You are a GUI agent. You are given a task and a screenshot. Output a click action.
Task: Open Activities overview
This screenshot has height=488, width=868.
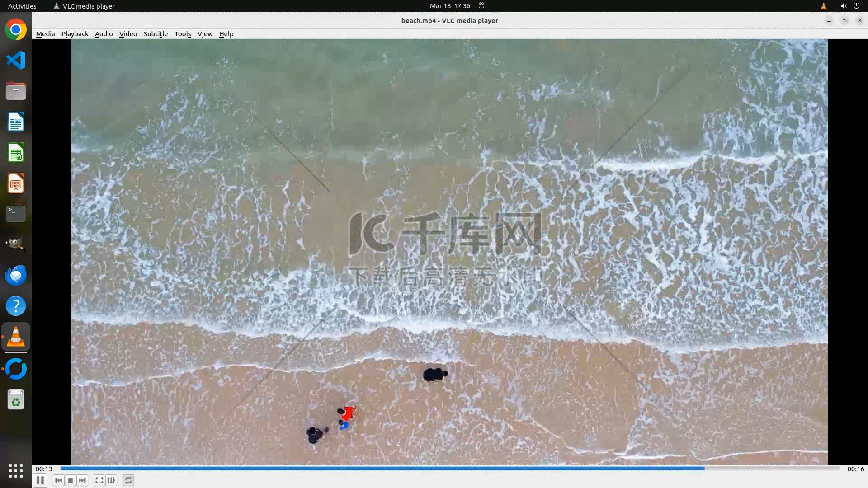[x=22, y=6]
